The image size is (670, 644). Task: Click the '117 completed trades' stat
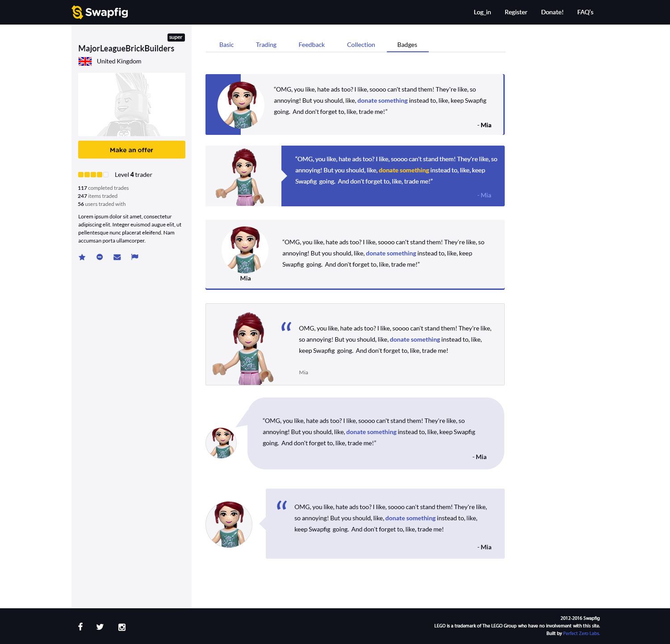103,188
